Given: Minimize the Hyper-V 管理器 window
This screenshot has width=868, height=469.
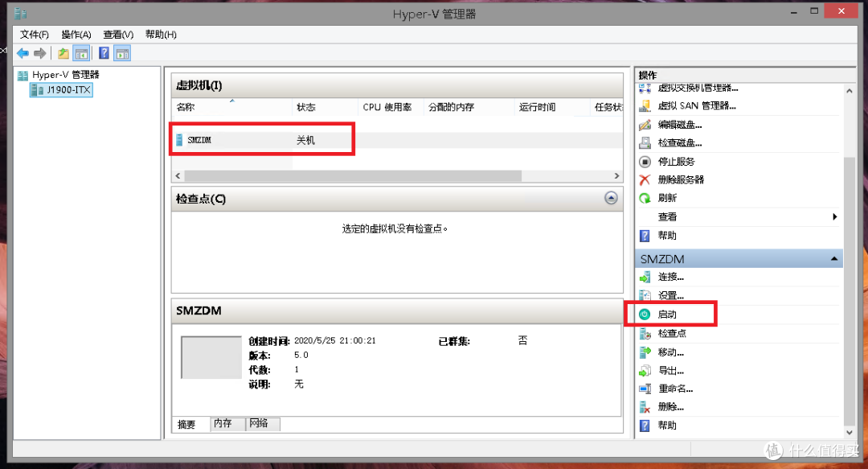Looking at the screenshot, I should 794,11.
